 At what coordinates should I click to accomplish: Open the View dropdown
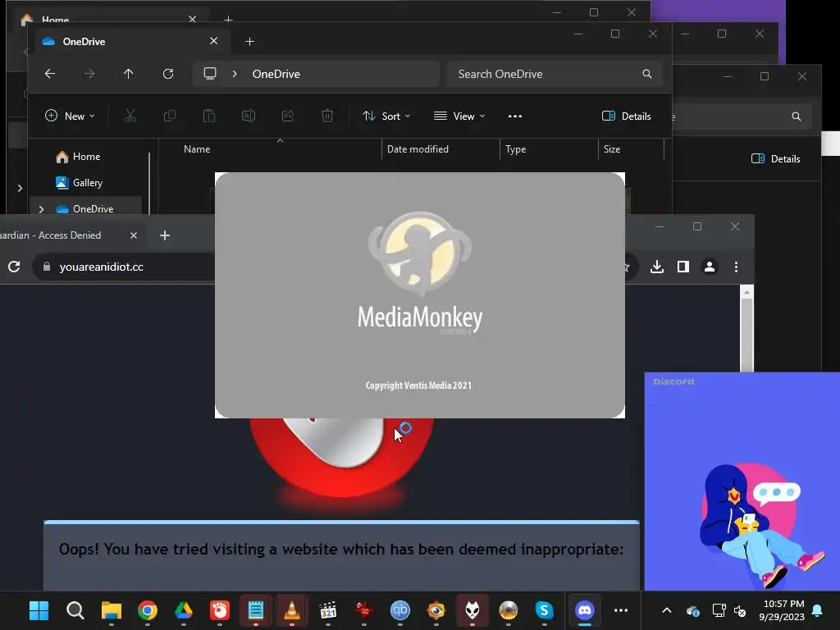pyautogui.click(x=459, y=116)
